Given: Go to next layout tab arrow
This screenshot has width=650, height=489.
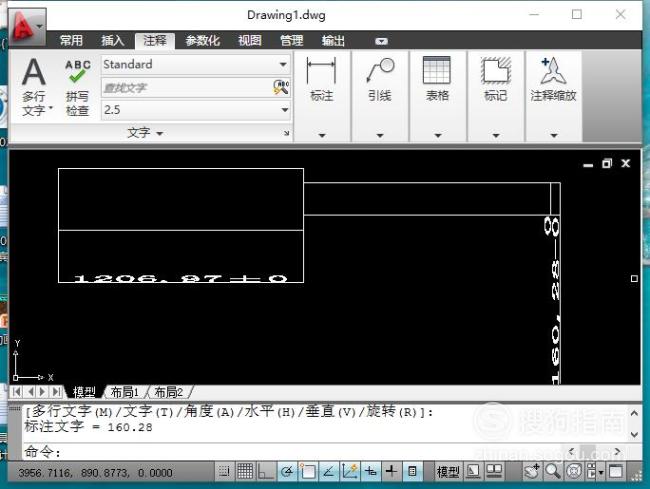Looking at the screenshot, I should click(x=43, y=391).
